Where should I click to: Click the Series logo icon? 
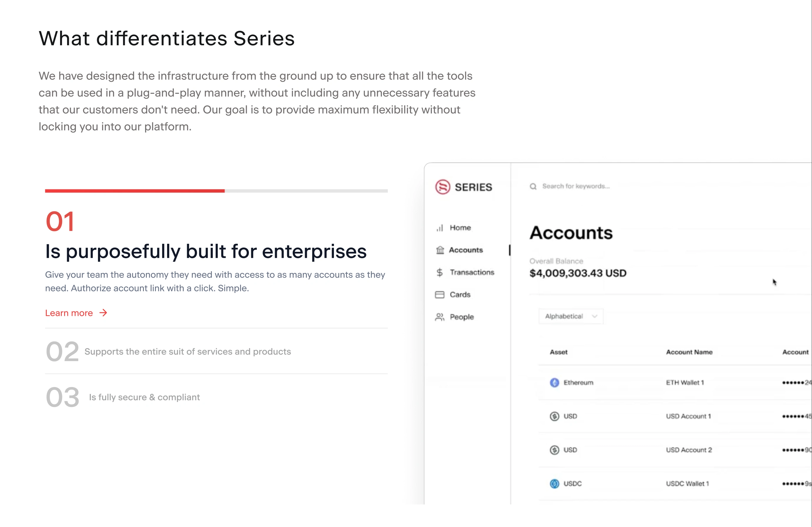[x=442, y=187]
